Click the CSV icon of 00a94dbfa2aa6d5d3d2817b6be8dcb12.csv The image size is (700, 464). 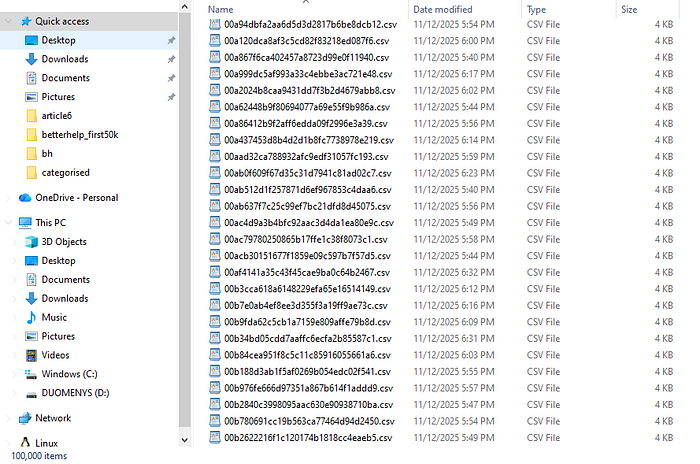[215, 24]
